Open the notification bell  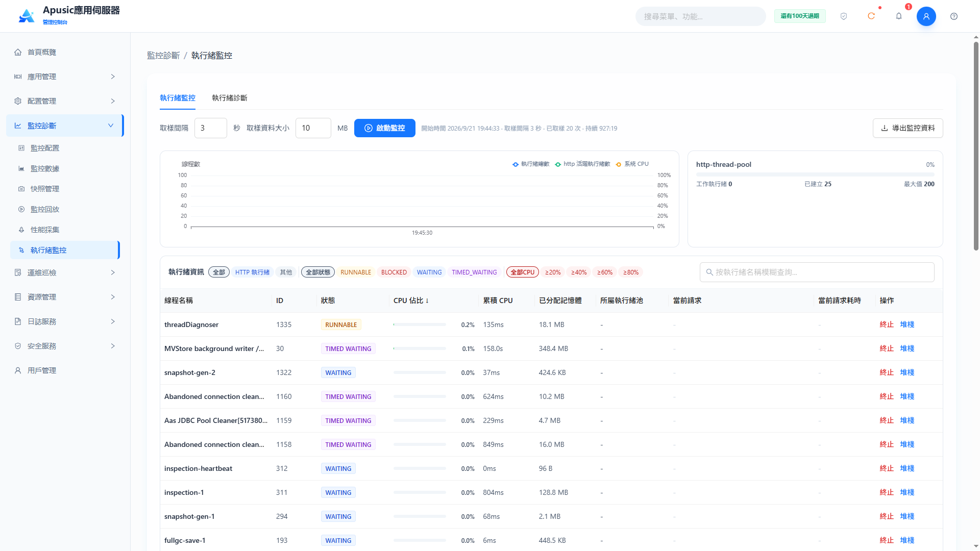click(x=899, y=16)
